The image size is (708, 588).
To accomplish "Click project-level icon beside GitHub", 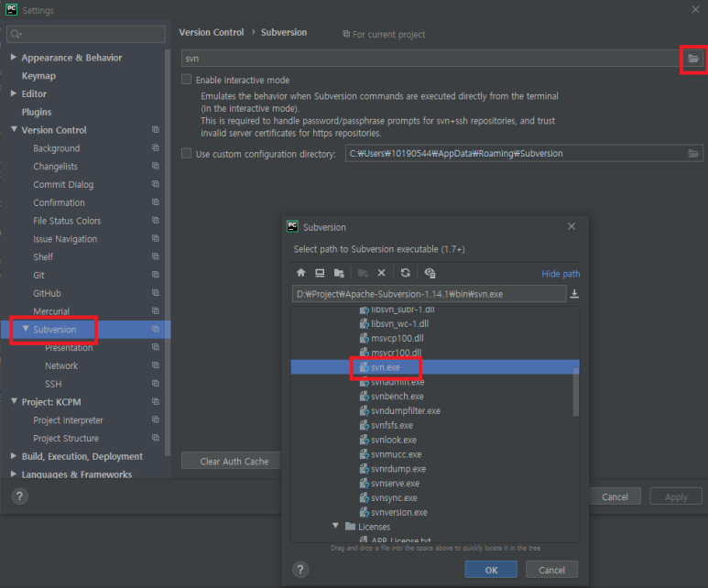I will tap(156, 293).
